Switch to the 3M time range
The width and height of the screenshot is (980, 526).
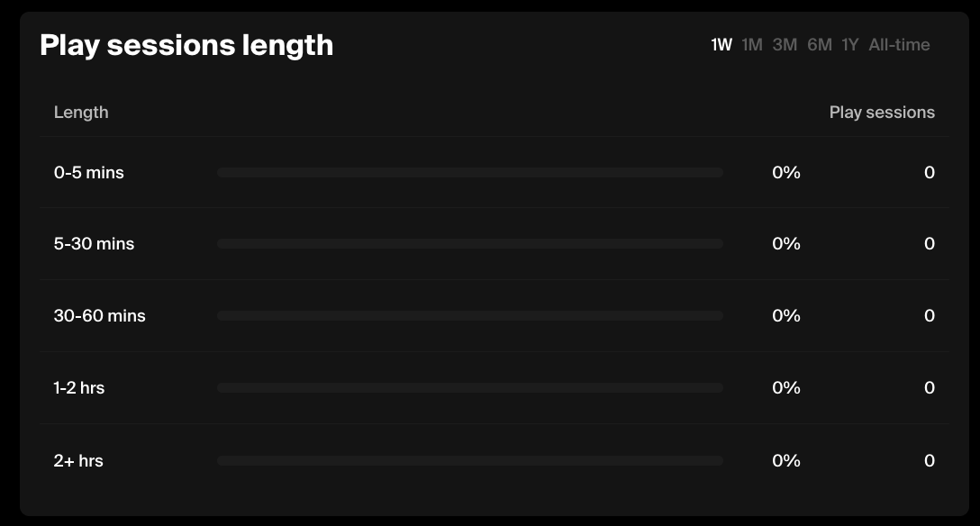coord(785,45)
